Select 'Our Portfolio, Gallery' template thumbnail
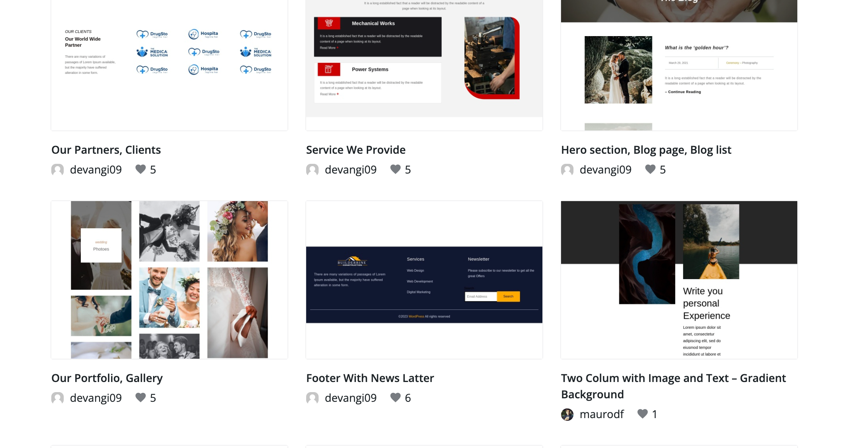 click(169, 280)
